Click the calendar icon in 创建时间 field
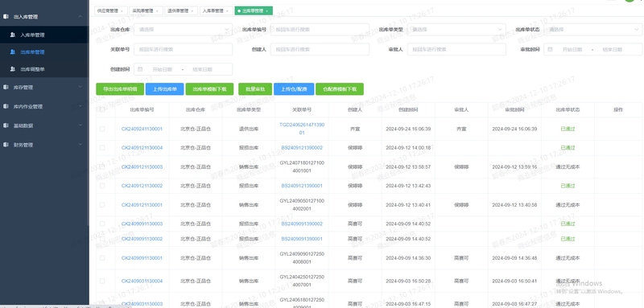The width and height of the screenshot is (644, 308). coord(140,69)
